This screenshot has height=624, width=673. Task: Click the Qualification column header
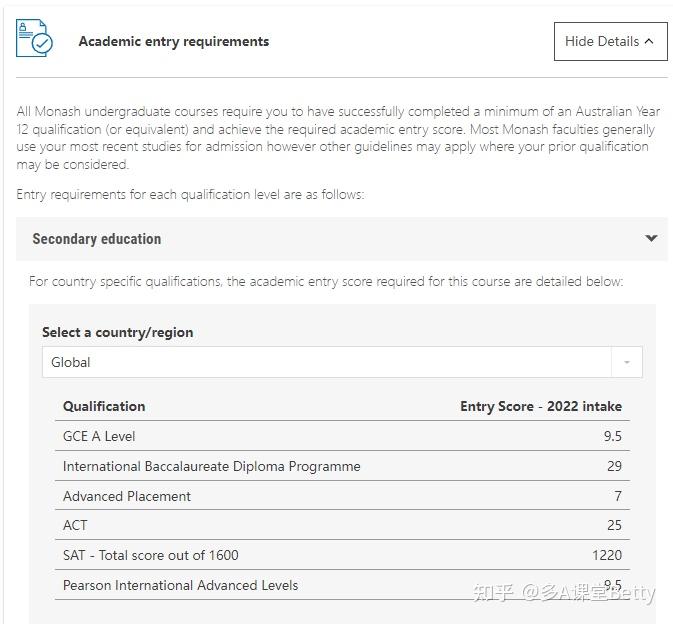click(x=104, y=406)
